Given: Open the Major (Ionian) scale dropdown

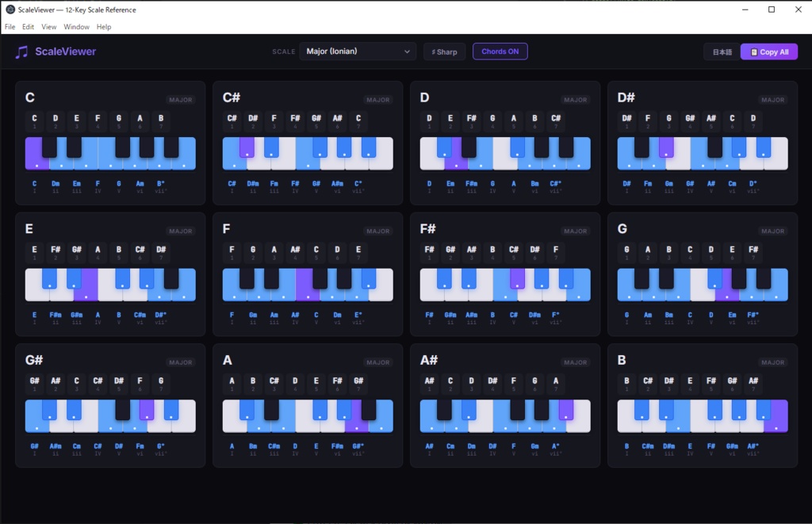Looking at the screenshot, I should click(x=357, y=51).
